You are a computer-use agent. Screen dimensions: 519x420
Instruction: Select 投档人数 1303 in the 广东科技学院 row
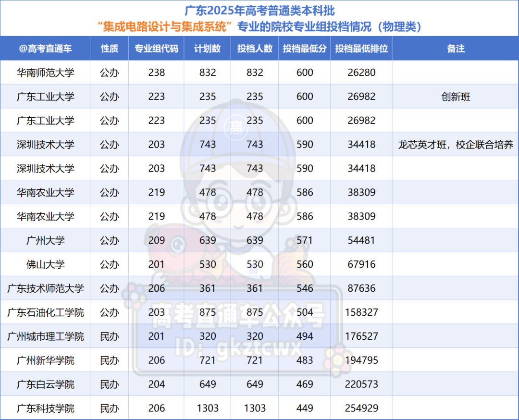point(255,408)
